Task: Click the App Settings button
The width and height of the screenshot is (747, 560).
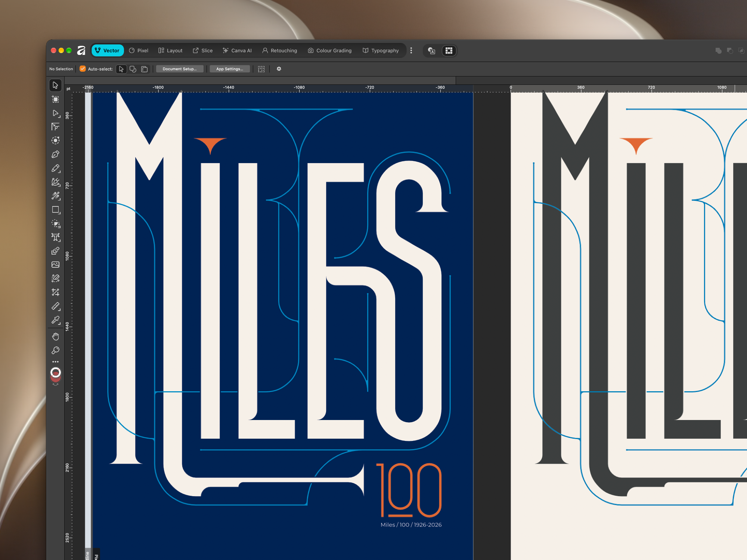Action: coord(230,69)
